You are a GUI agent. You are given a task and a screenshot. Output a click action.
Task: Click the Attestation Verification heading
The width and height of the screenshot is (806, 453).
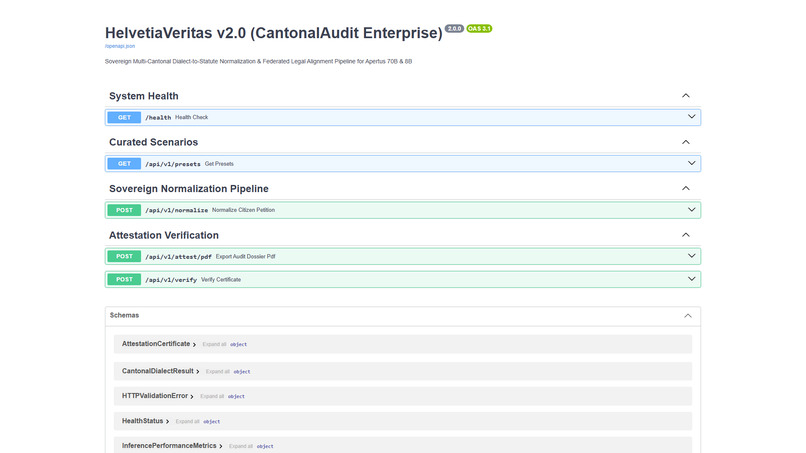[163, 235]
